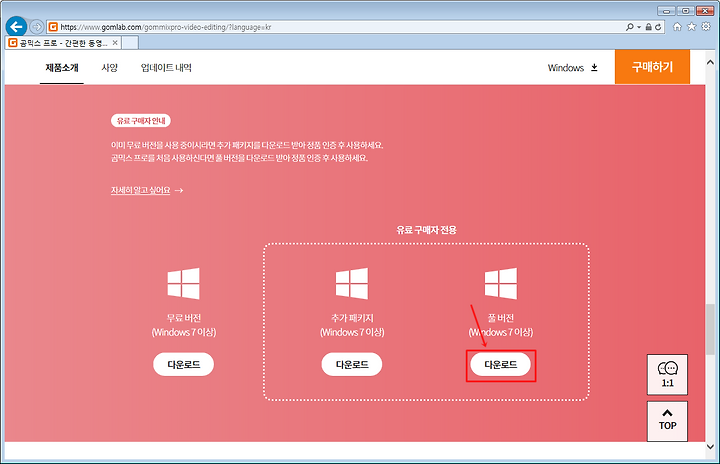
Task: Click the refresh page icon
Action: [x=658, y=27]
